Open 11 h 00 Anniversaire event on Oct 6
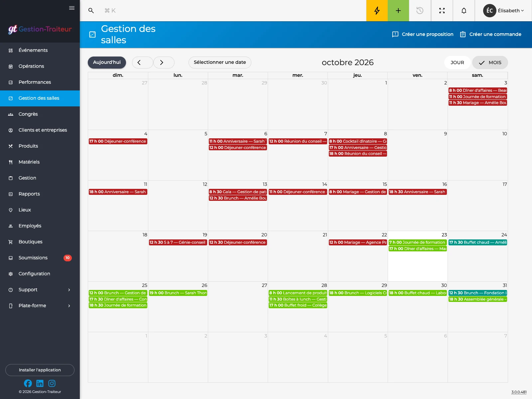Viewport: 532px width, 399px height. 238,141
